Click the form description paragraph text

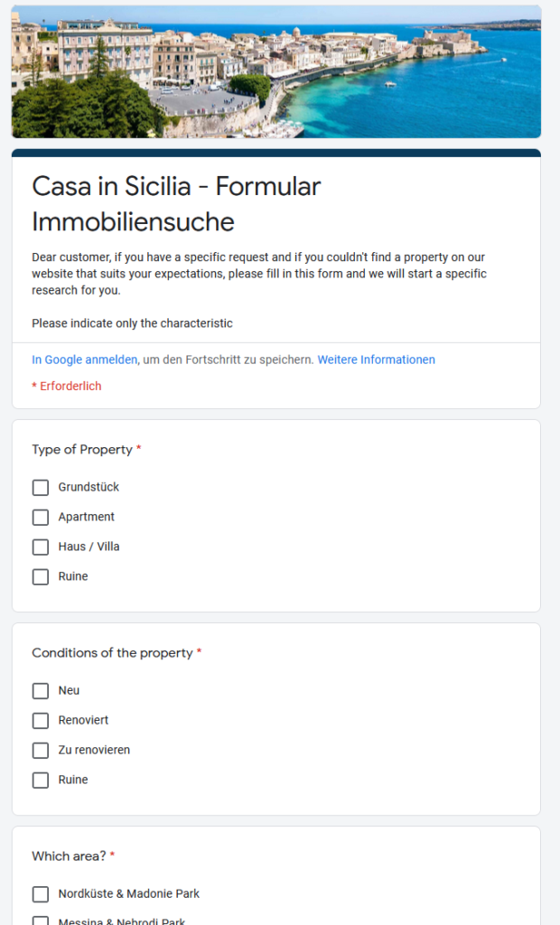(259, 274)
